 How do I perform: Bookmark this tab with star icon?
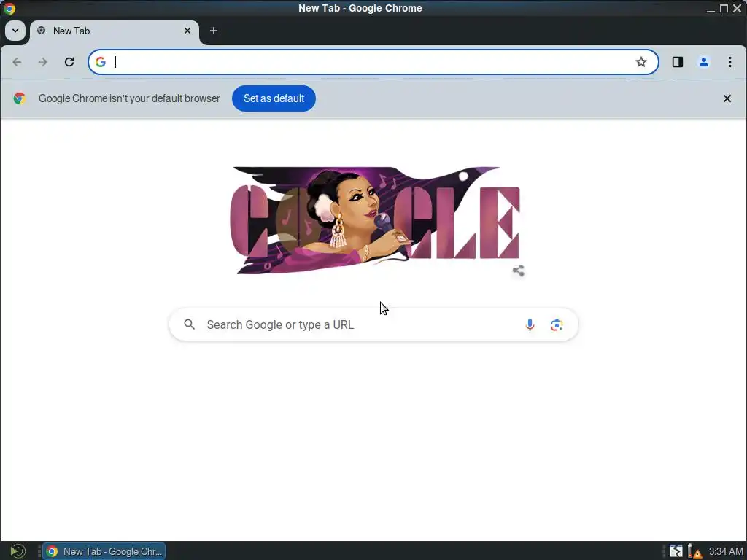(640, 62)
